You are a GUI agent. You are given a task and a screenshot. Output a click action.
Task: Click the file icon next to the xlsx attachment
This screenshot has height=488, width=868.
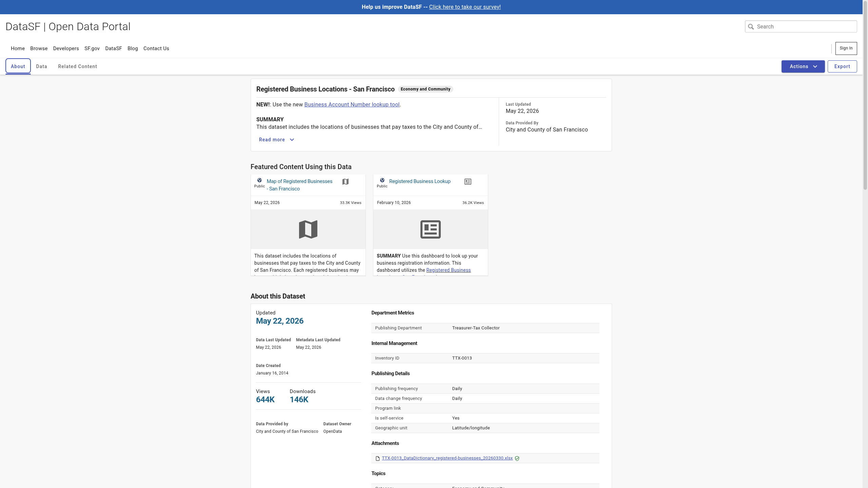point(378,459)
